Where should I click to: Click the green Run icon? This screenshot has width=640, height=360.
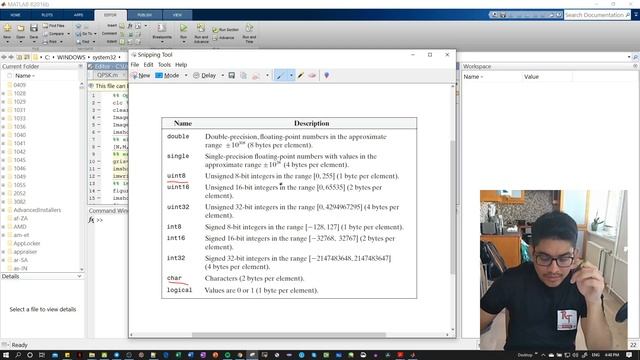[x=184, y=28]
